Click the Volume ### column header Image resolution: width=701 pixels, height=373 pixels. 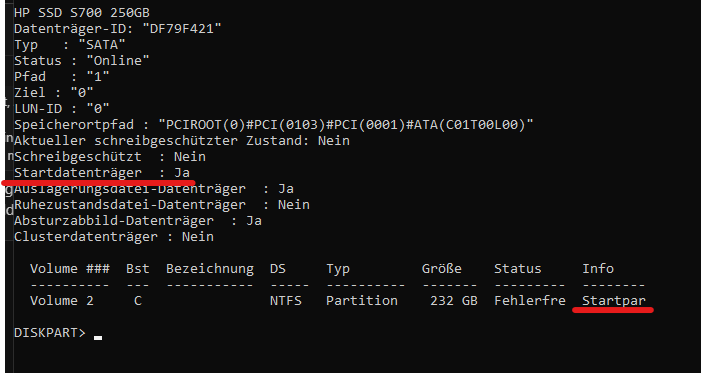[x=70, y=269]
